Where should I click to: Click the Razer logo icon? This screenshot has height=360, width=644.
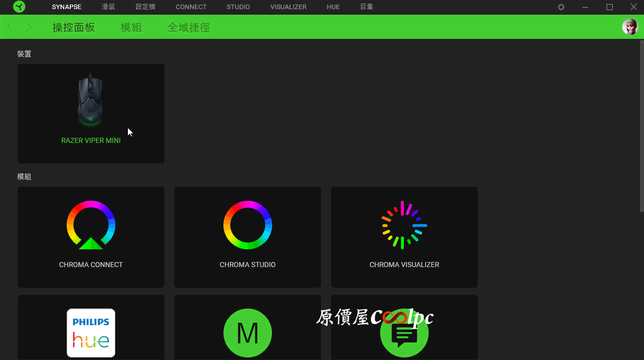(x=19, y=7)
